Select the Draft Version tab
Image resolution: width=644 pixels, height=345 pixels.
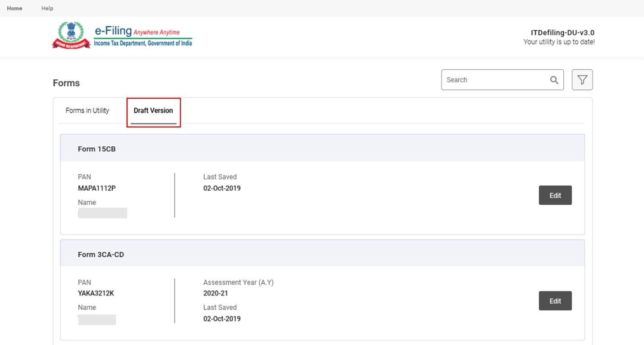[x=153, y=110]
